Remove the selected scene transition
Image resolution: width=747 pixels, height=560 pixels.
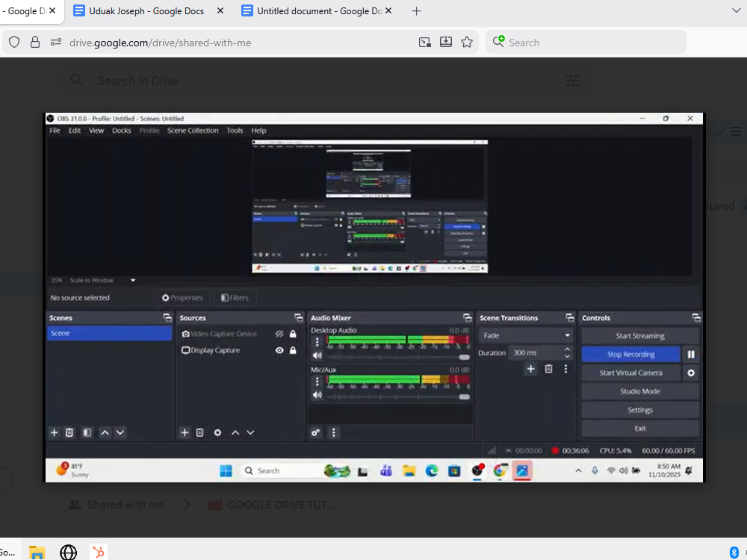point(548,369)
